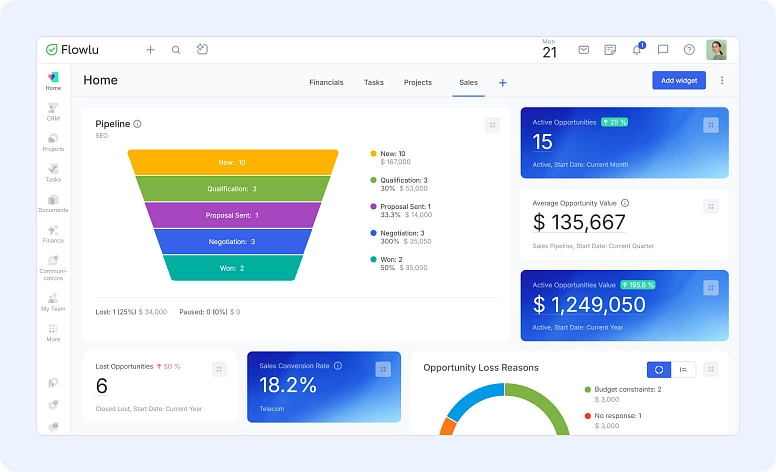Screen dimensions: 776x472
Task: Open Tasks in the sidebar
Action: point(53,173)
